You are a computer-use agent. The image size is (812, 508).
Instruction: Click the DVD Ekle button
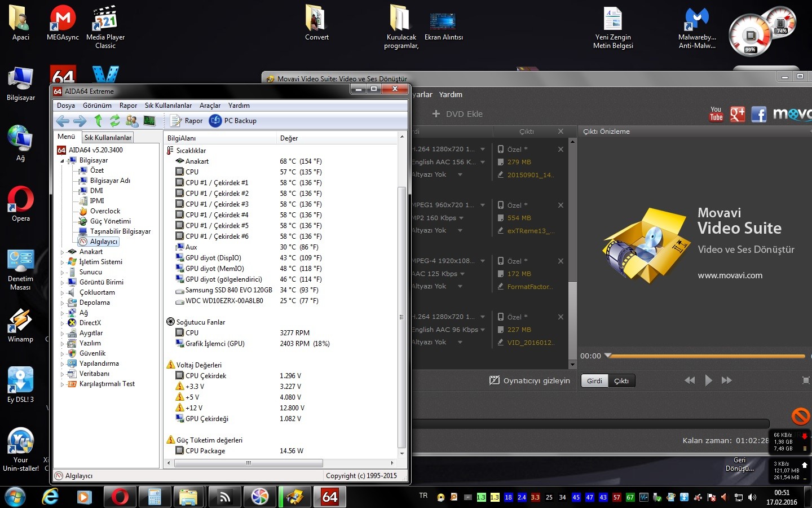457,114
